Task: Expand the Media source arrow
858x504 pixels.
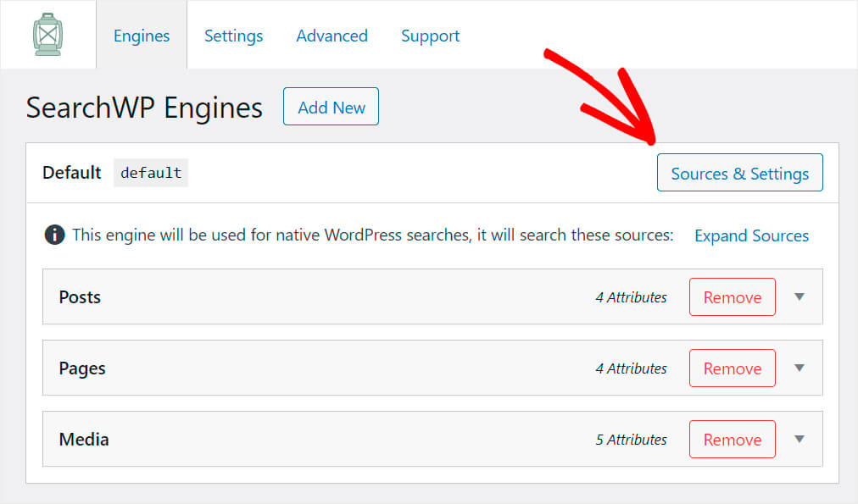Action: [x=799, y=439]
